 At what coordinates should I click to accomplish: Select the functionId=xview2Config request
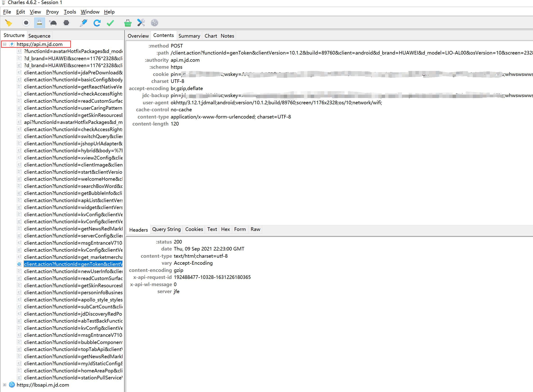[73, 158]
